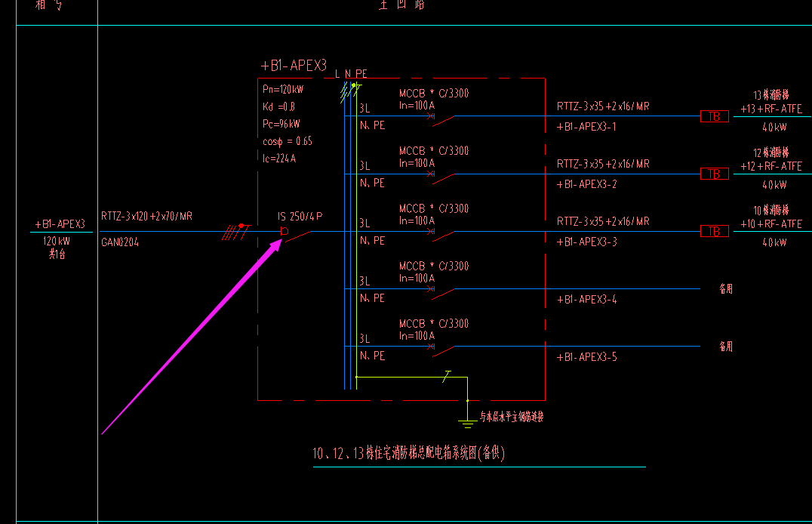Click the 12栋消防梯 text
The width and height of the screenshot is (812, 524).
tap(771, 153)
